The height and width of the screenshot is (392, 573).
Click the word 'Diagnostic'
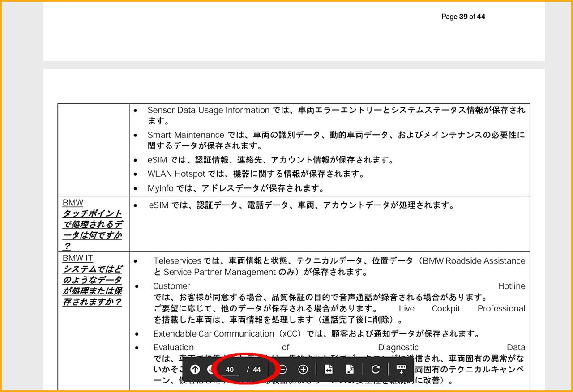[x=398, y=347]
